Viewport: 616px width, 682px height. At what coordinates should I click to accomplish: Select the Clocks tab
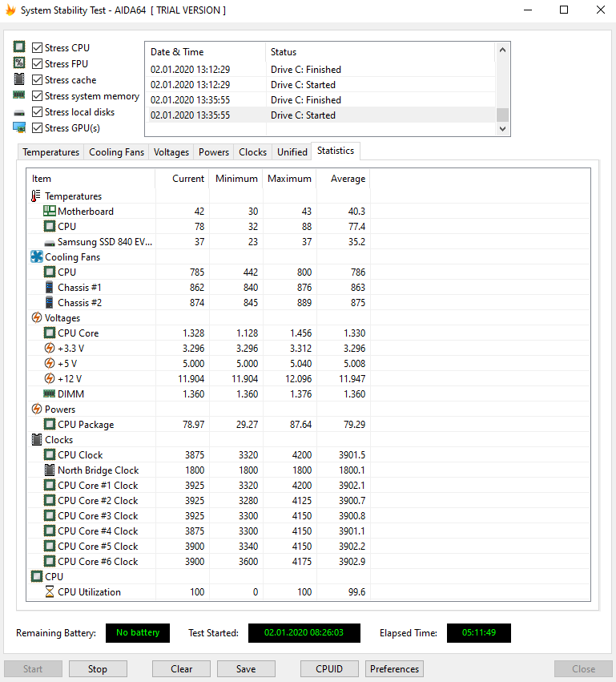click(x=252, y=151)
